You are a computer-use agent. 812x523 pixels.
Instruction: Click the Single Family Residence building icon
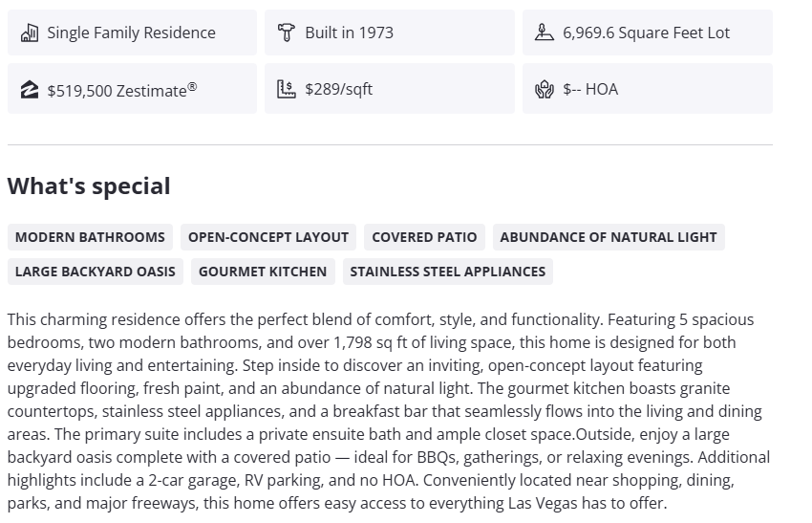coord(30,33)
